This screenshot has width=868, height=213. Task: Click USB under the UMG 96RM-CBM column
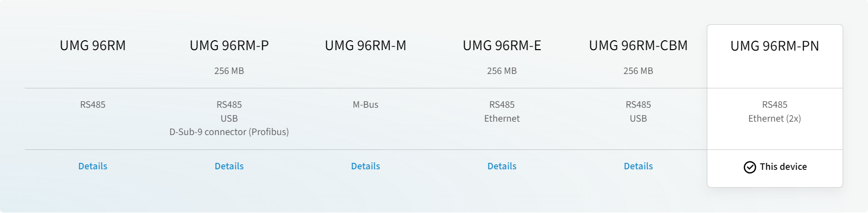[x=638, y=119]
